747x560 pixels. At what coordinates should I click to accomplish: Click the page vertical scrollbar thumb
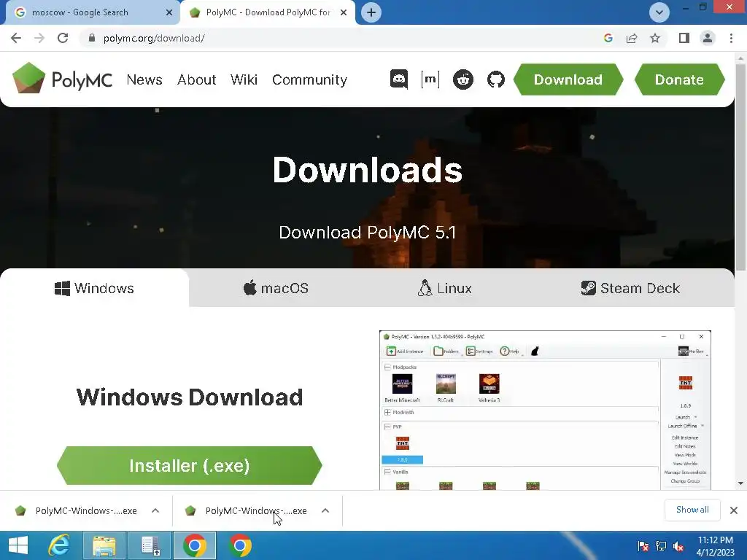click(740, 167)
